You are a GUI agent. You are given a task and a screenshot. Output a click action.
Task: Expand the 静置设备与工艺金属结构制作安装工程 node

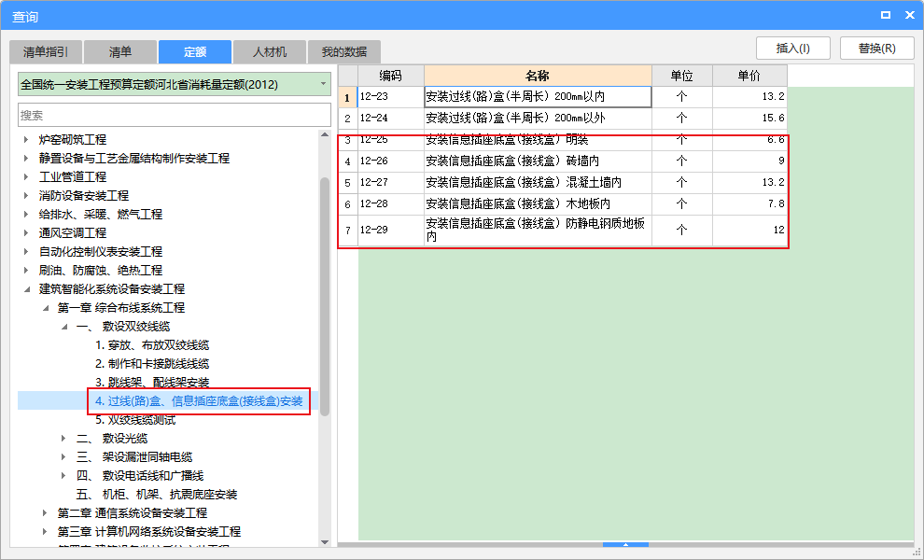click(26, 159)
